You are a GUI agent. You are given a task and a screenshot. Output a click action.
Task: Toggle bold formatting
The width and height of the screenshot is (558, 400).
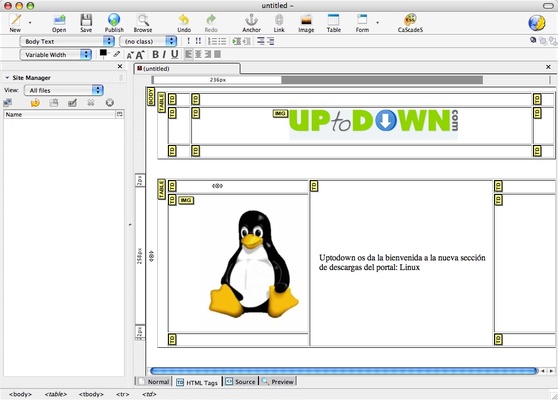[x=155, y=54]
